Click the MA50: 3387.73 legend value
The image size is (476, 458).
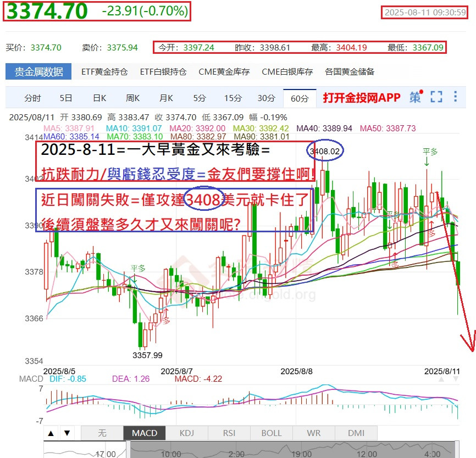click(388, 129)
